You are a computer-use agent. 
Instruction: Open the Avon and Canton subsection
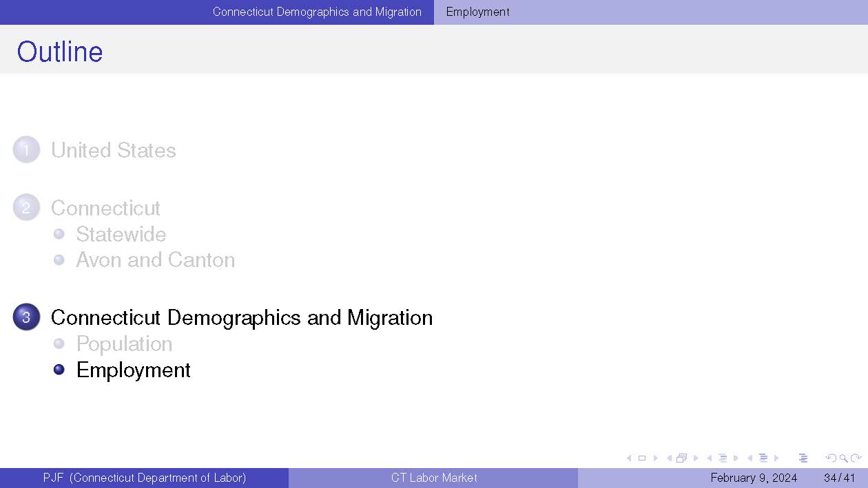pyautogui.click(x=156, y=259)
